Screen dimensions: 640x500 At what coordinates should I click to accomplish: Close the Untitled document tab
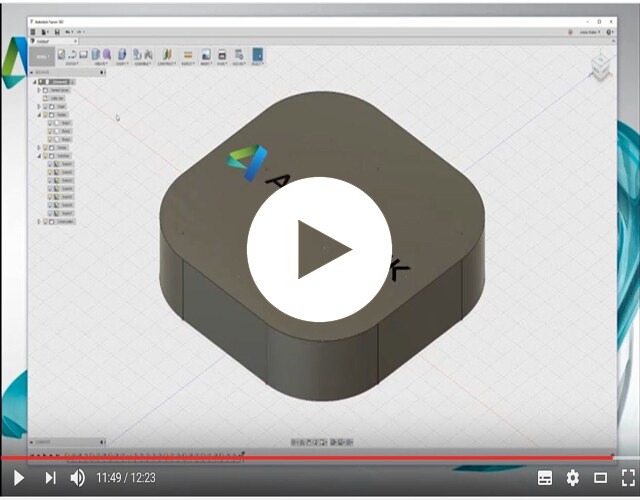[76, 41]
